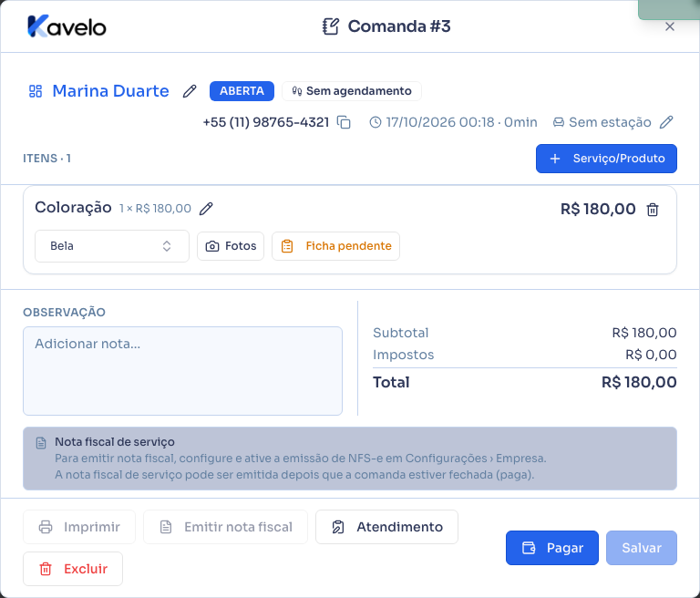Click the phone number +55 (11) 98765-4321
This screenshot has width=700, height=598.
pos(266,122)
